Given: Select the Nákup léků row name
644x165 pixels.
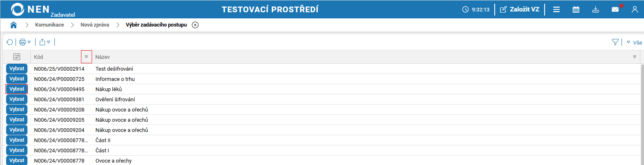Looking at the screenshot, I should tap(109, 89).
